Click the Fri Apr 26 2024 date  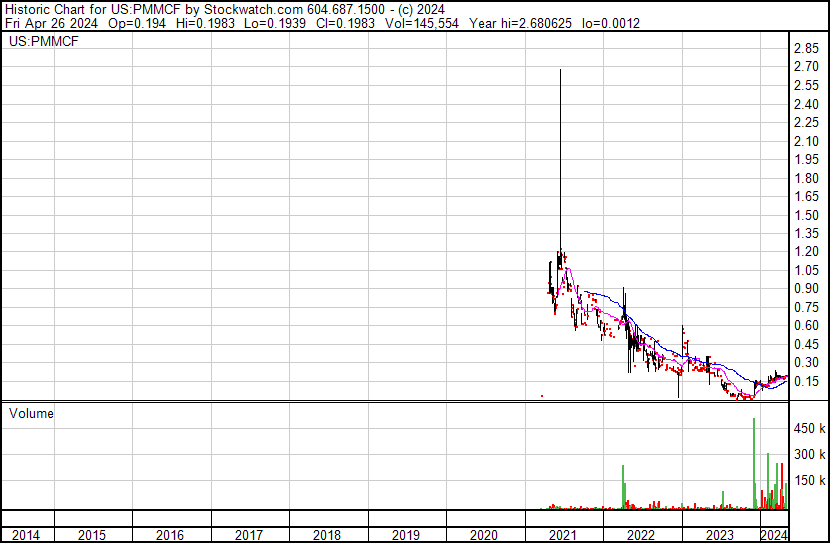[x=51, y=23]
